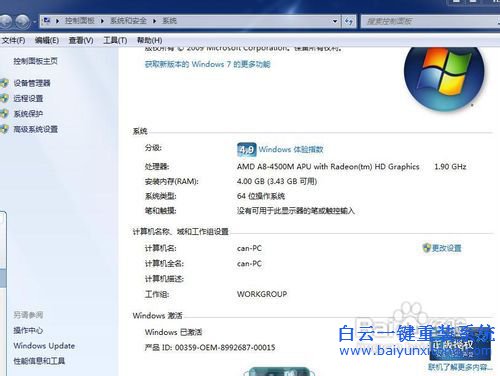Open 性能信息和工具 in the sidebar
500x376 pixels.
pos(39,361)
